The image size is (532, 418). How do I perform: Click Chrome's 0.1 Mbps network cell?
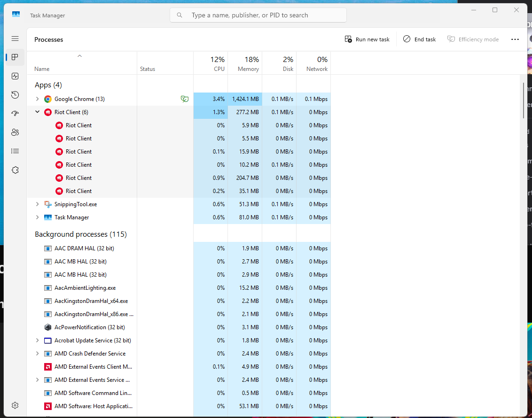click(313, 99)
